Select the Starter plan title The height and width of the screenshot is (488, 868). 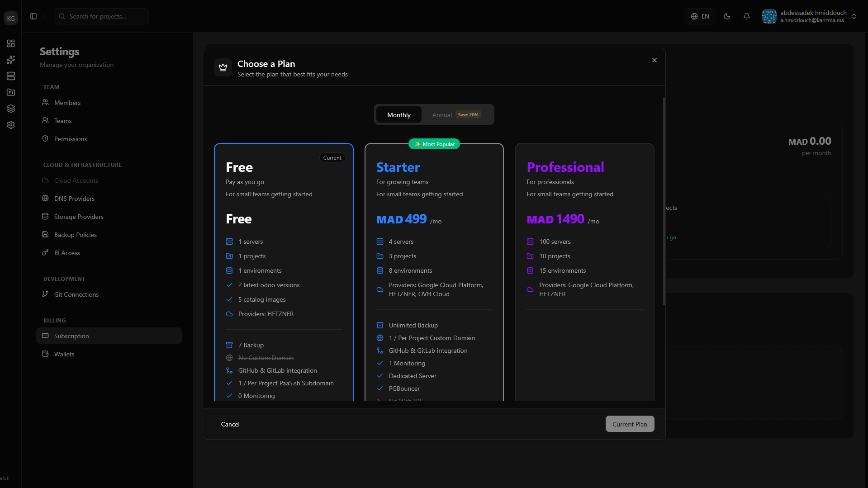(x=398, y=167)
